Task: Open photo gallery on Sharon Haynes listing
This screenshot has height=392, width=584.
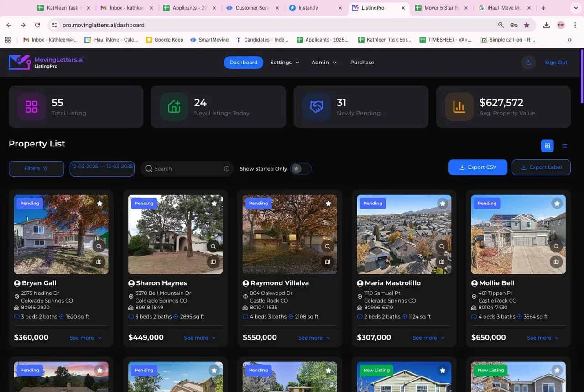Action: pos(213,261)
